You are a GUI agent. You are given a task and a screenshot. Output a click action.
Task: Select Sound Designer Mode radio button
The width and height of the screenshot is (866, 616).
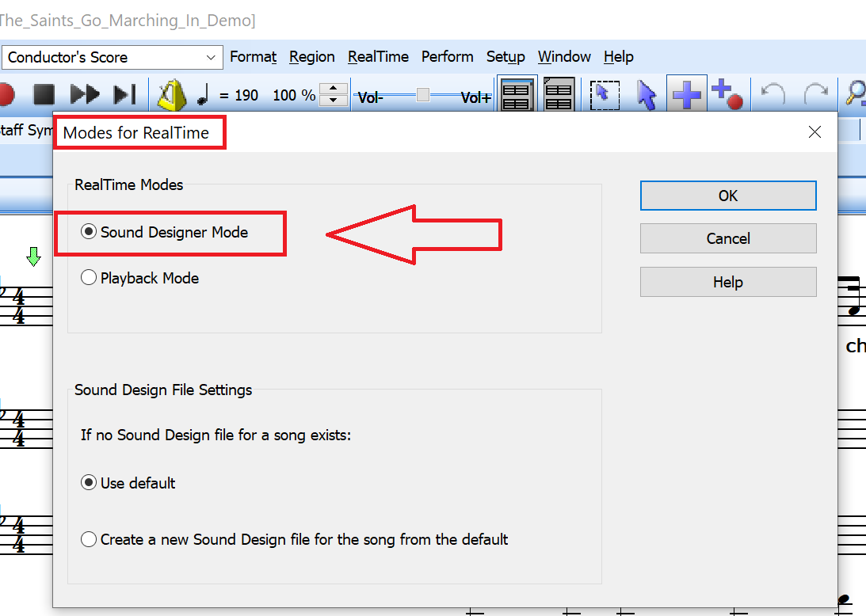pyautogui.click(x=89, y=232)
